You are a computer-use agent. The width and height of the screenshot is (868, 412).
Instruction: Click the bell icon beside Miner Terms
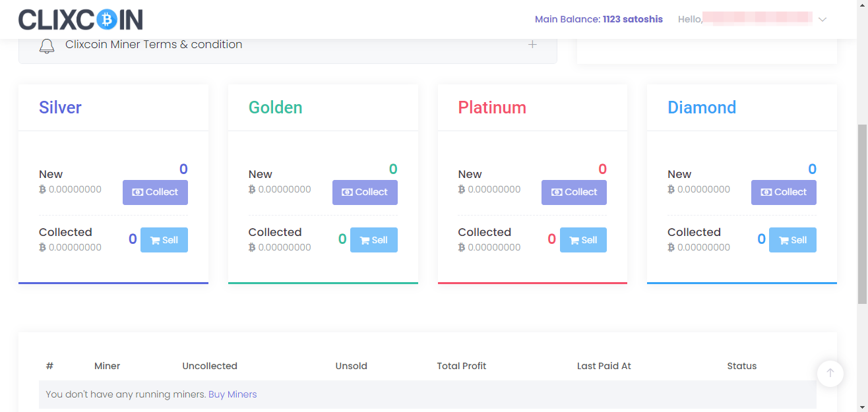click(x=46, y=45)
